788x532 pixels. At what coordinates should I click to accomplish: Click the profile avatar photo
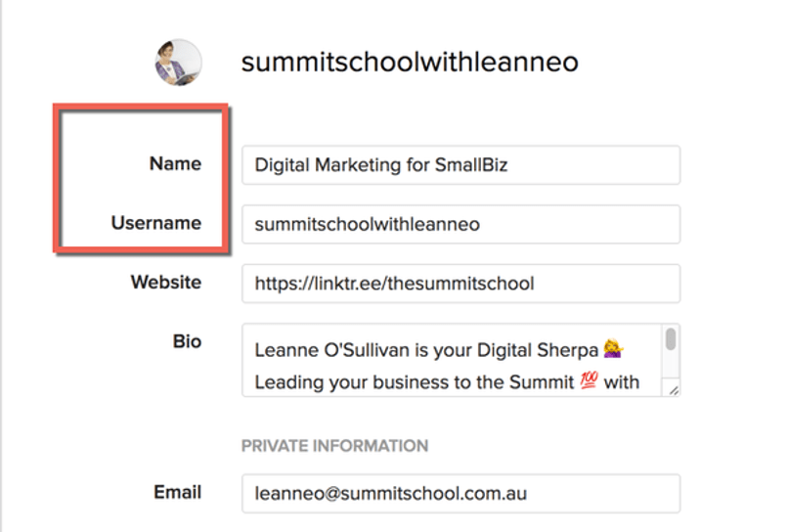click(178, 63)
